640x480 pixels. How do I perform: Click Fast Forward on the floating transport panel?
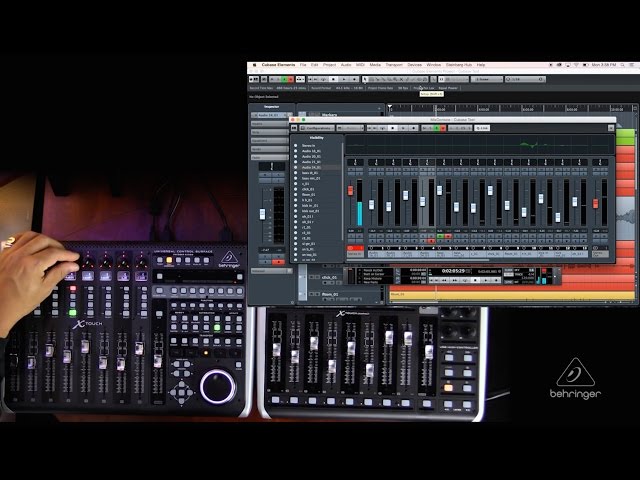[x=454, y=280]
